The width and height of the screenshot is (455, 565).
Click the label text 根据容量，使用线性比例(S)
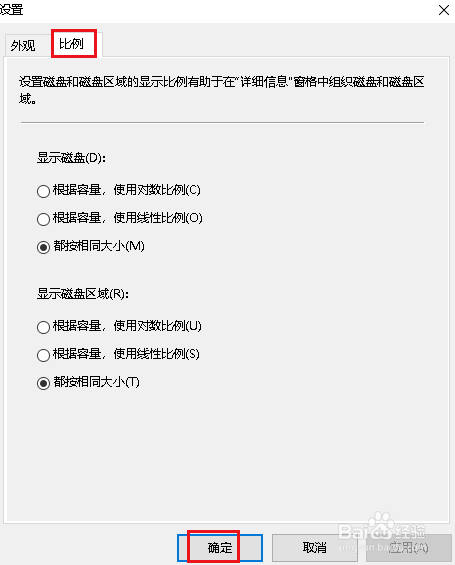(126, 354)
